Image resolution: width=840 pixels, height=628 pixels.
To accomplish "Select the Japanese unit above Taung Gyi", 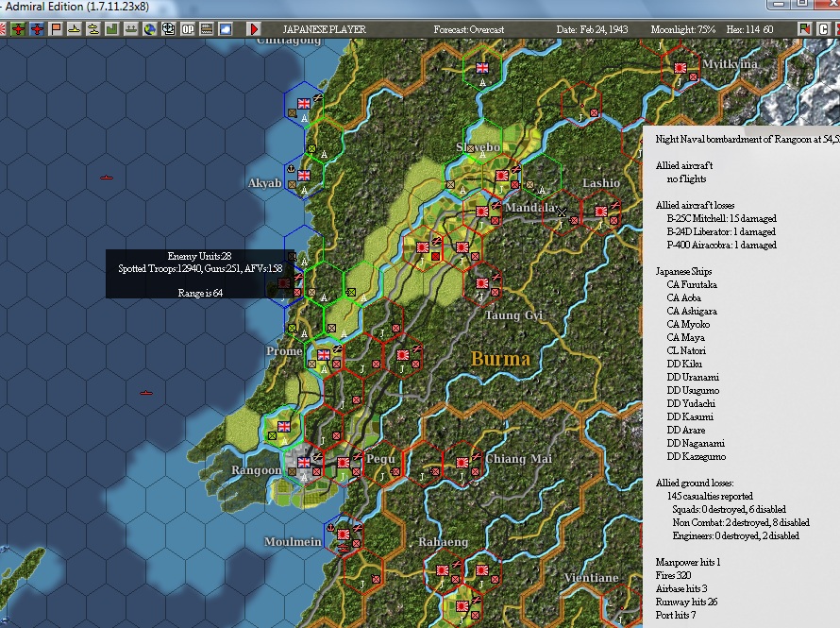I will click(x=482, y=283).
